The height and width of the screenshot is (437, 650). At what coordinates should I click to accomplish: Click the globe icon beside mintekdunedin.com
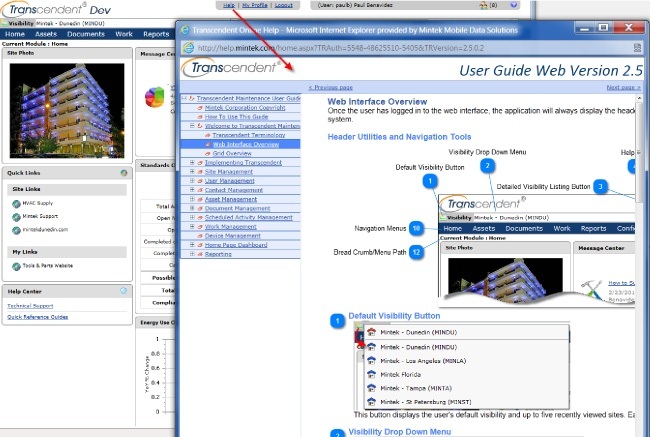pyautogui.click(x=16, y=230)
